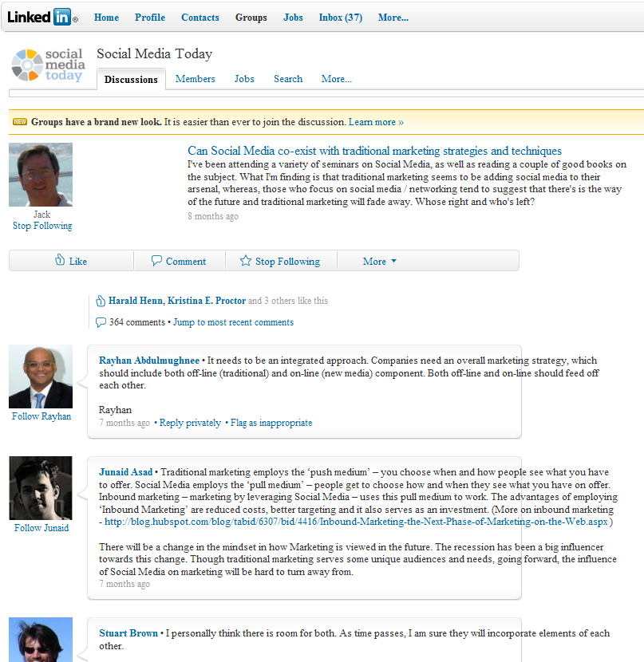Click the "8 months ago" timestamp
Viewport: 644px width, 662px height.
213,216
